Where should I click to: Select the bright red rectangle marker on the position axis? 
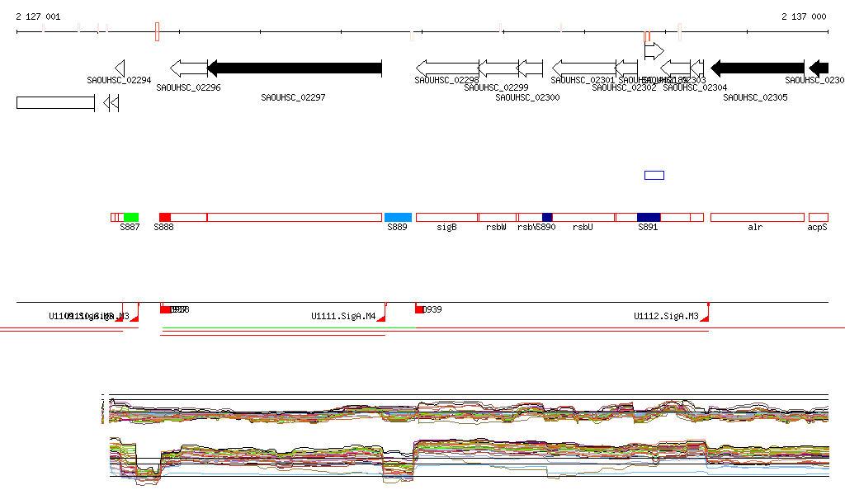[x=157, y=32]
